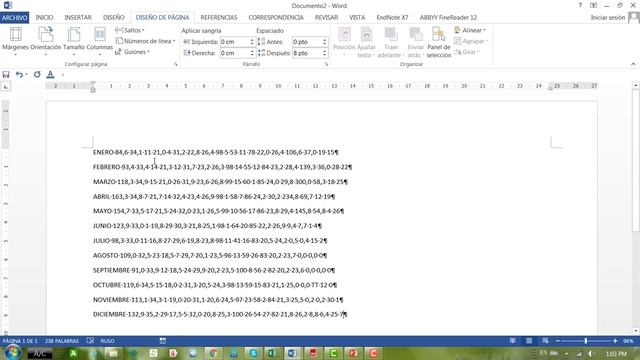Screen dimensions: 640x360
Task: Open the Columnas menu
Action: (100, 41)
